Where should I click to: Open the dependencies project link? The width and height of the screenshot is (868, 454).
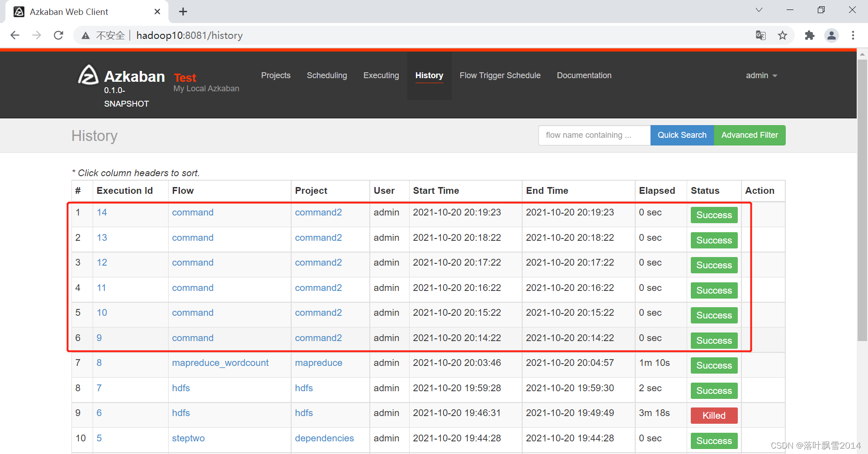[x=324, y=438]
